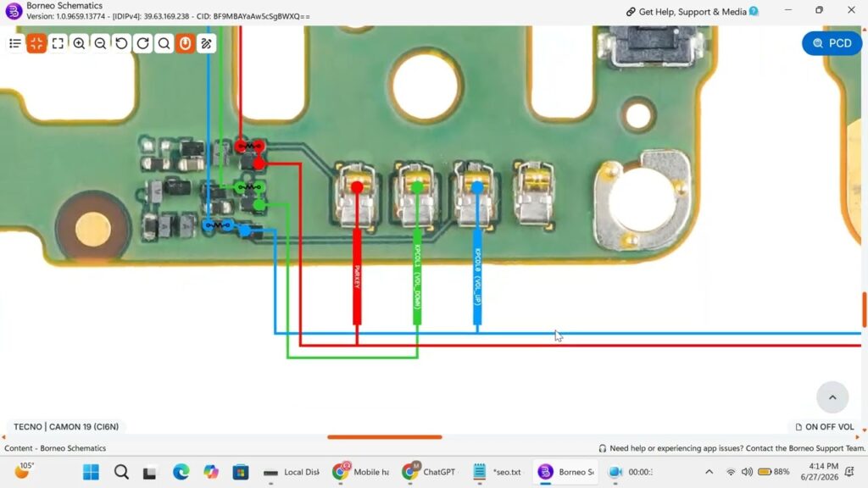The width and height of the screenshot is (868, 488).
Task: Zoom out using the magnifier minus icon
Action: tap(100, 43)
